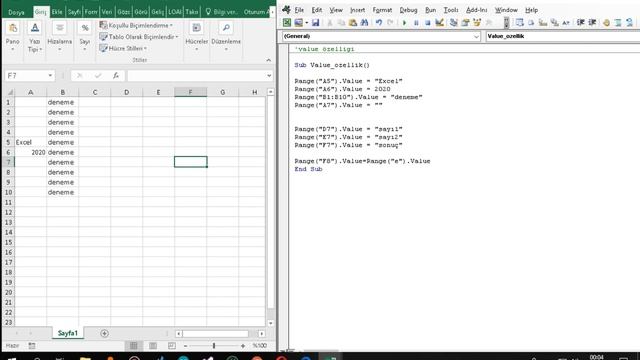Viewport: 640px width, 360px height.
Task: Open the Run menu in VBA editor
Action: point(430,10)
